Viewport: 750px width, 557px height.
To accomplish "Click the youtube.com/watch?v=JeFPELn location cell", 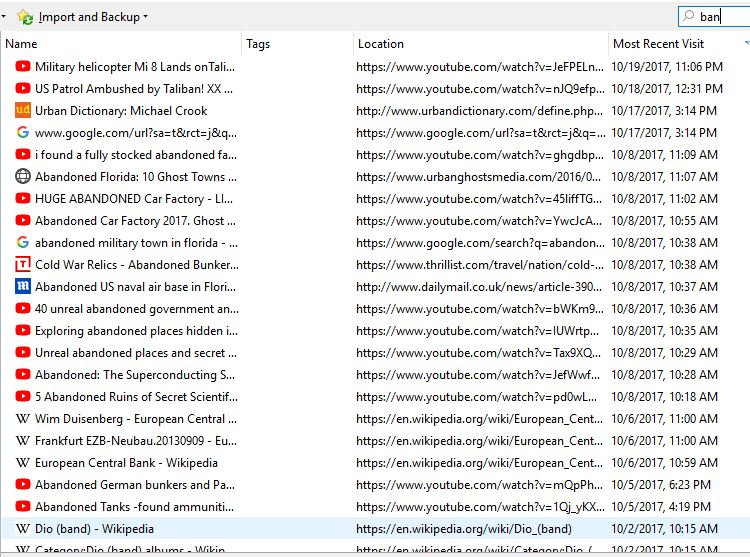I will pos(480,67).
